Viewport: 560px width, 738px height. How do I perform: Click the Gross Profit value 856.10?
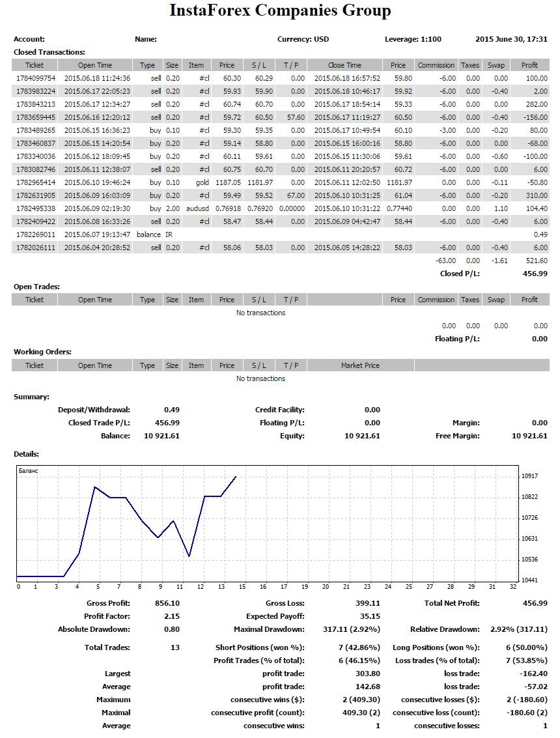(167, 603)
